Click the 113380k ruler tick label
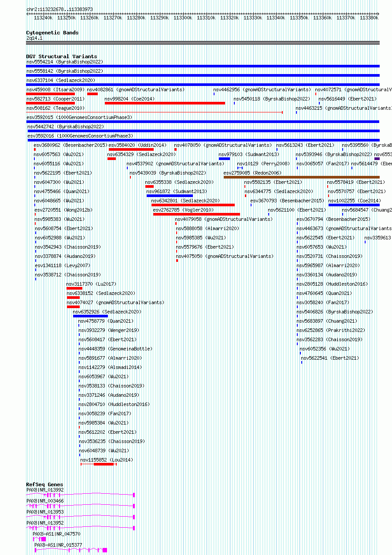The height and width of the screenshot is (555, 392). (369, 18)
